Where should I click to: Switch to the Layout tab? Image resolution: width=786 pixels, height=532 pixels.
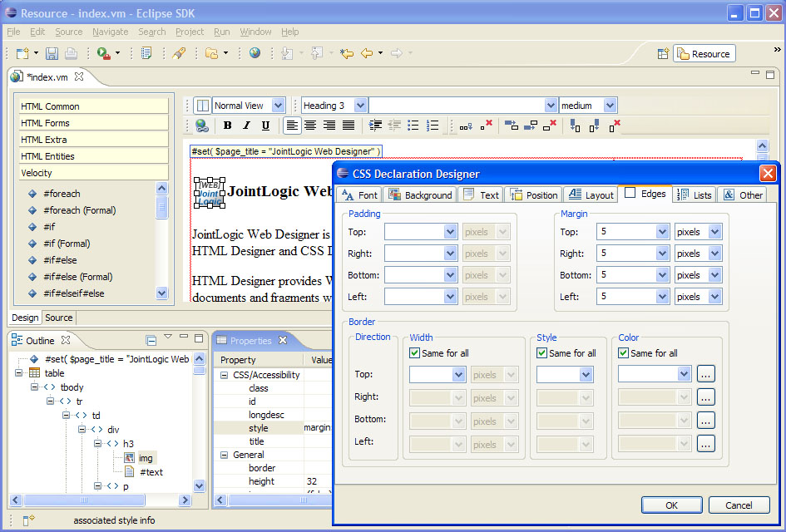[x=591, y=195]
